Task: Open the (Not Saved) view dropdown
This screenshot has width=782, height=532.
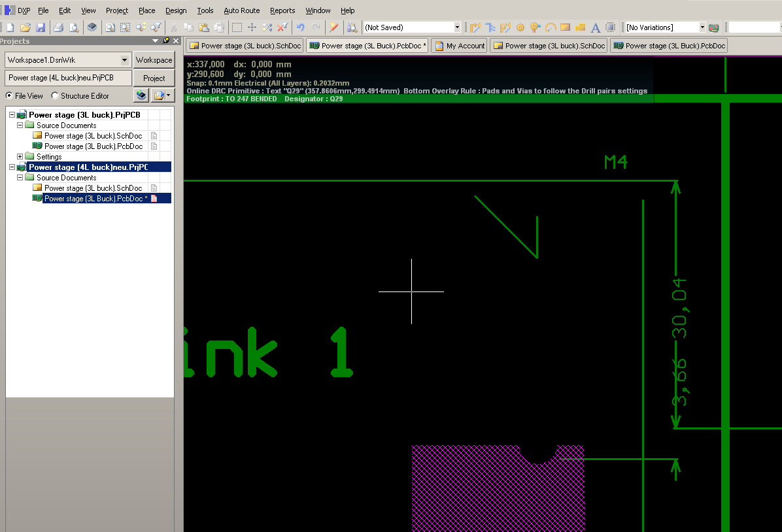Action: point(457,27)
